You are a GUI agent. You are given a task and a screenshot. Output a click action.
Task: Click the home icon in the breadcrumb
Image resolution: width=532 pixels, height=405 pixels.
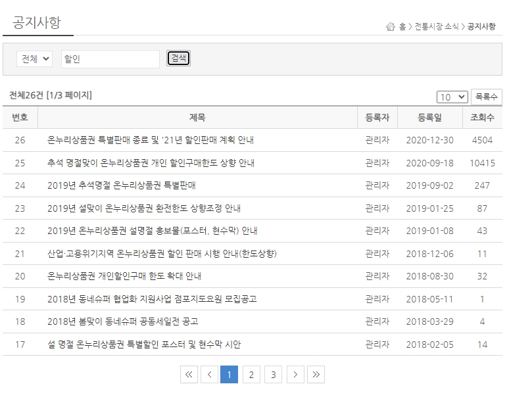pyautogui.click(x=389, y=24)
